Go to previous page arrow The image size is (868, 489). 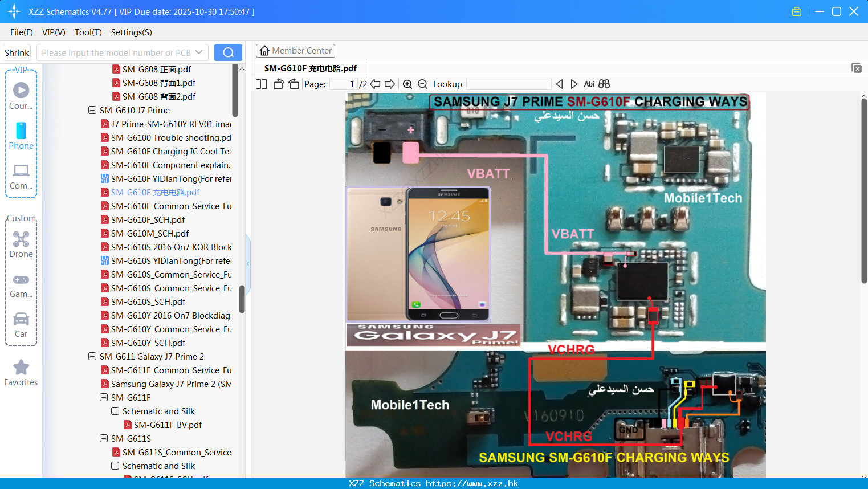[375, 84]
